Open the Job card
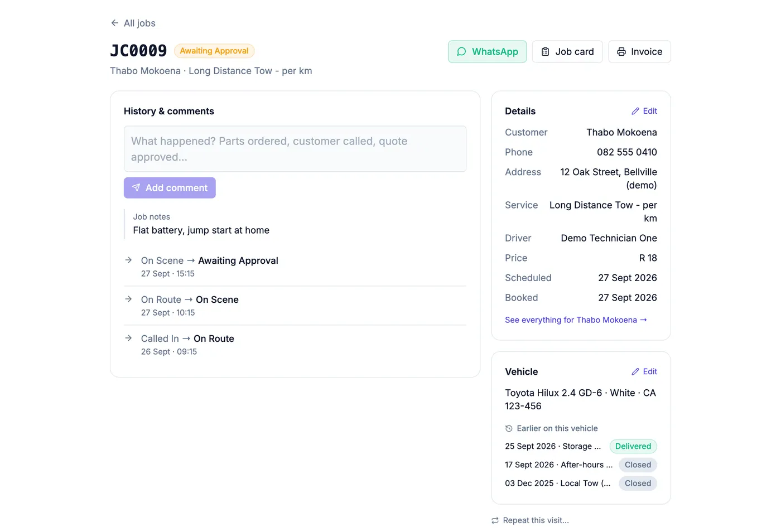 point(567,52)
